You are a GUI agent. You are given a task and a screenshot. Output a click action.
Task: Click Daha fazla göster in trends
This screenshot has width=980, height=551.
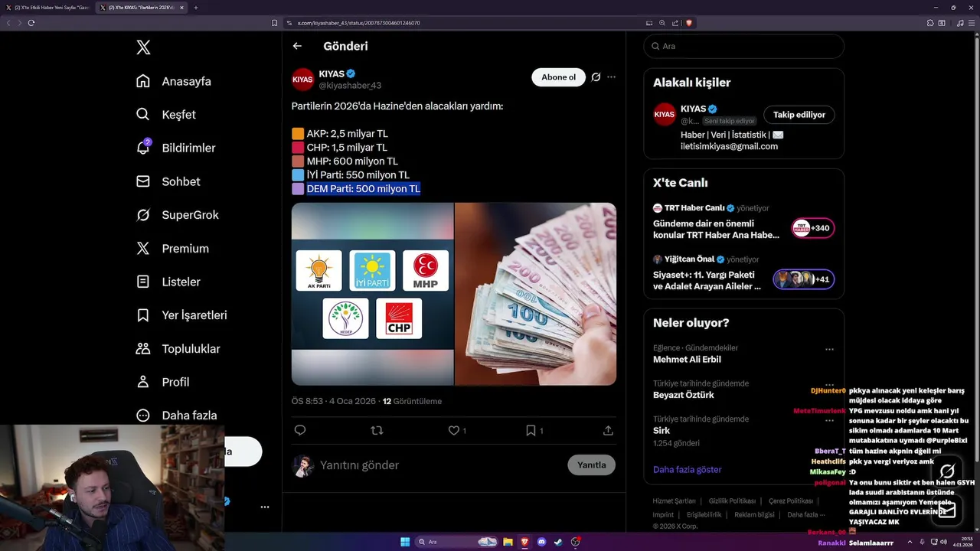point(687,469)
